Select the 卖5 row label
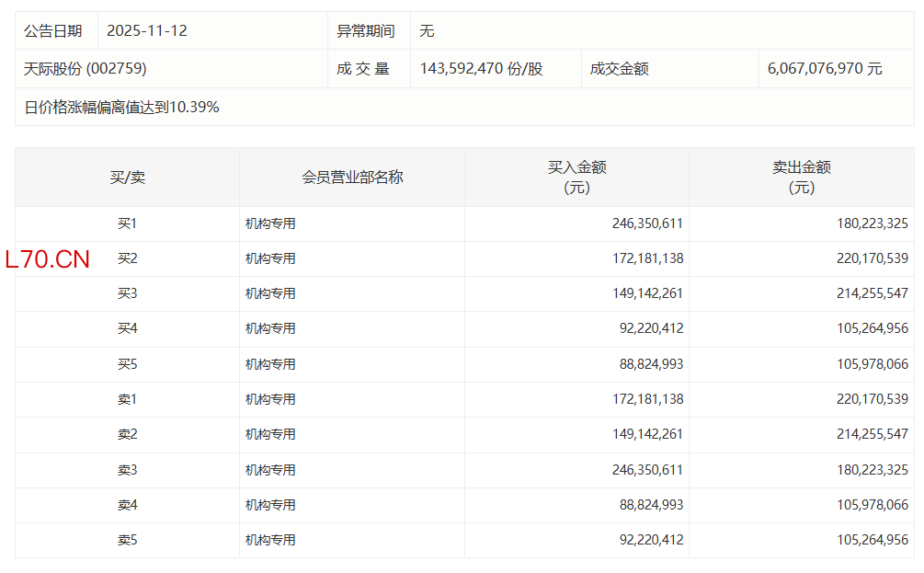The width and height of the screenshot is (924, 573). point(127,540)
